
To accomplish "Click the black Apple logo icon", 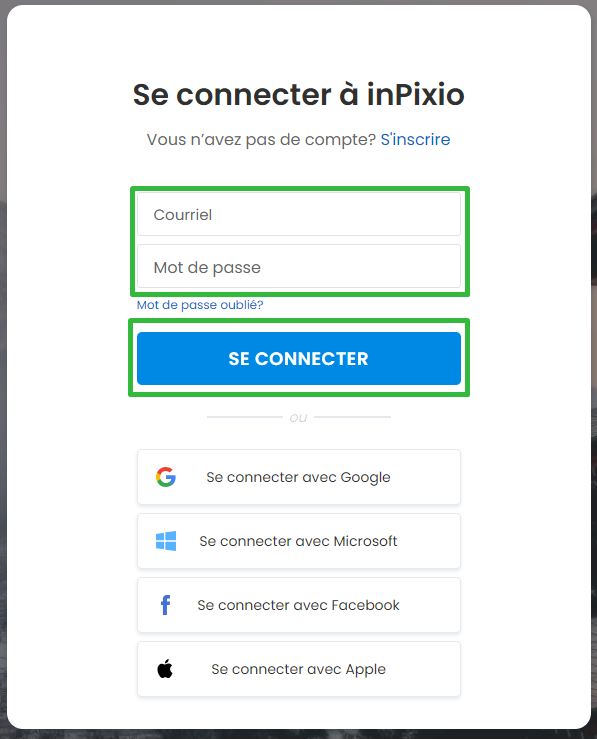I will click(165, 669).
